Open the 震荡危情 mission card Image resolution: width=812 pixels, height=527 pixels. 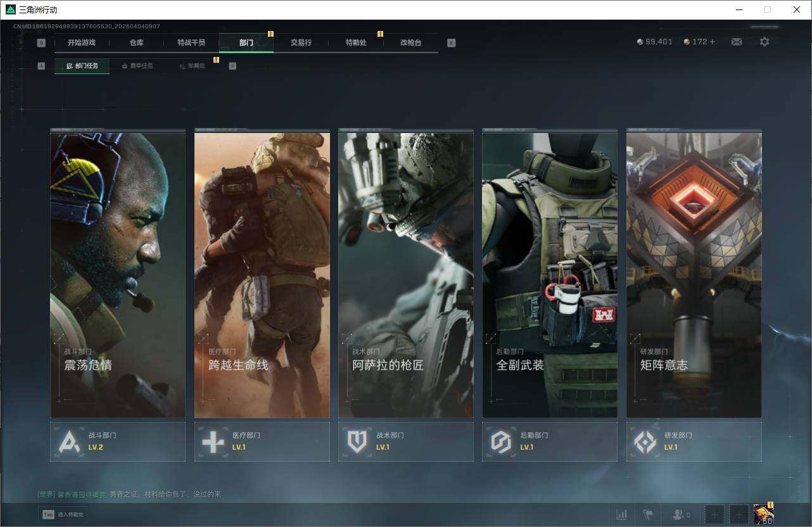pos(118,275)
